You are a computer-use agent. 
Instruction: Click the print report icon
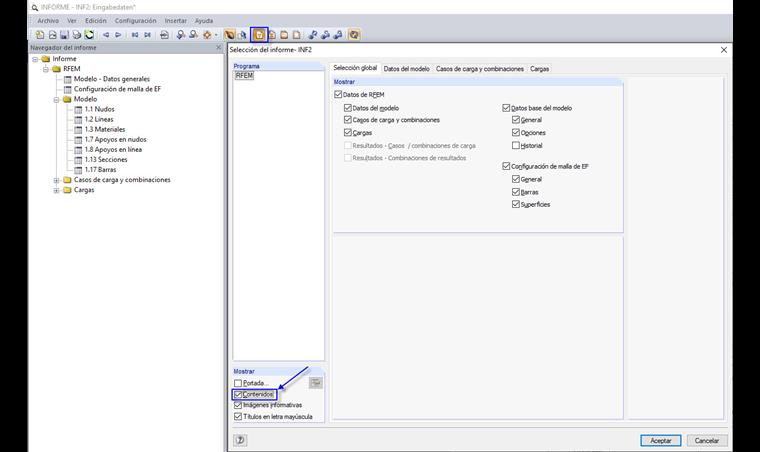pos(77,35)
